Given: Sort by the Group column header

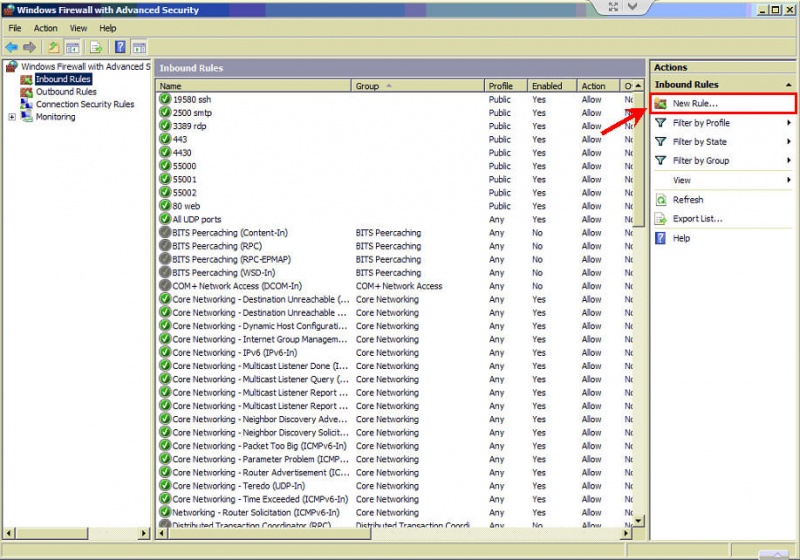Looking at the screenshot, I should pyautogui.click(x=417, y=86).
